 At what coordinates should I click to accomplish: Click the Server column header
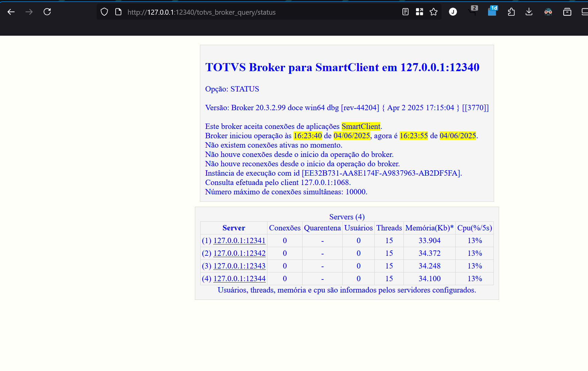[x=234, y=228]
